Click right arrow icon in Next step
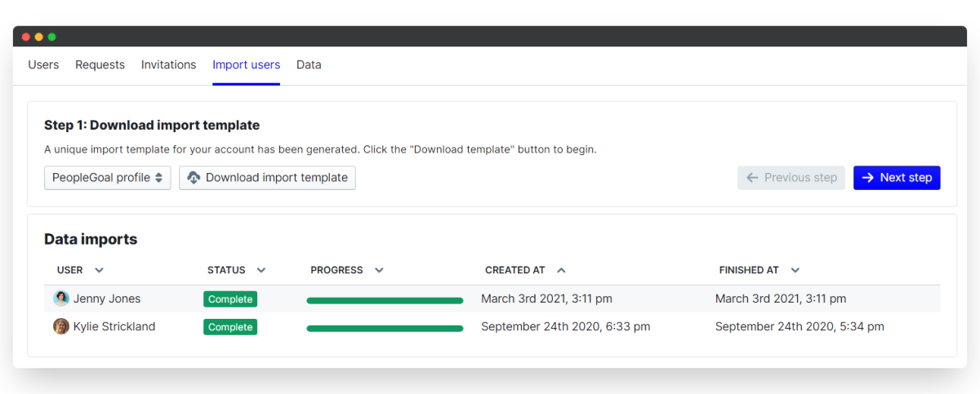 click(x=868, y=178)
